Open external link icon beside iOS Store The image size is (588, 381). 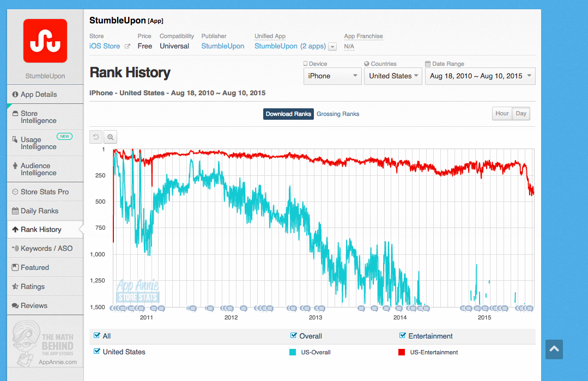tap(128, 46)
